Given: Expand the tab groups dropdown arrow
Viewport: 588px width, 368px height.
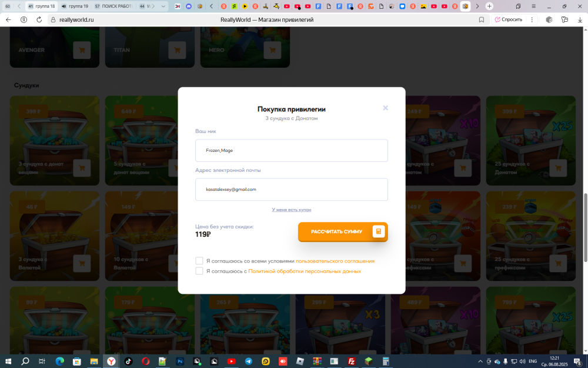Looking at the screenshot, I should pyautogui.click(x=163, y=6).
